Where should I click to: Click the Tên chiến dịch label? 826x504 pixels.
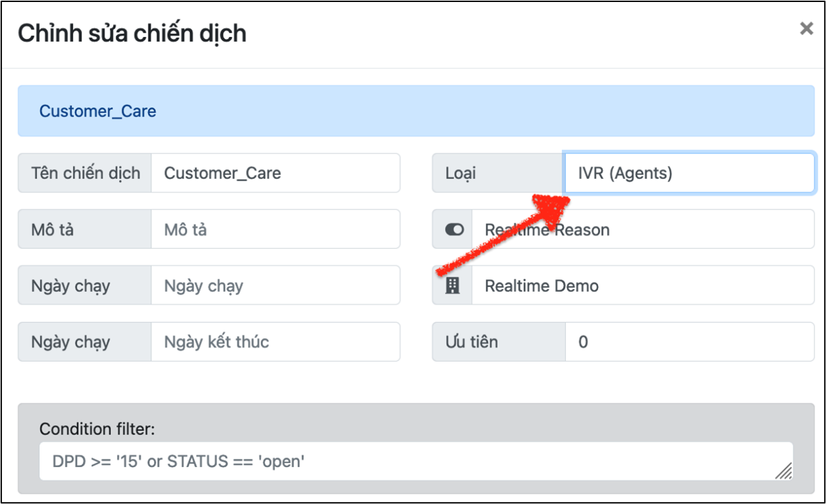point(85,173)
